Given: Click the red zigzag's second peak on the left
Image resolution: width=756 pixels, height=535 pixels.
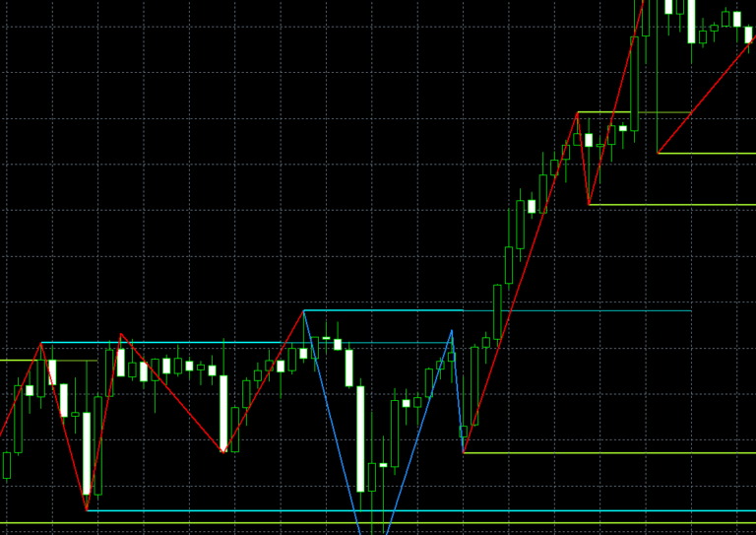Looking at the screenshot, I should click(121, 334).
